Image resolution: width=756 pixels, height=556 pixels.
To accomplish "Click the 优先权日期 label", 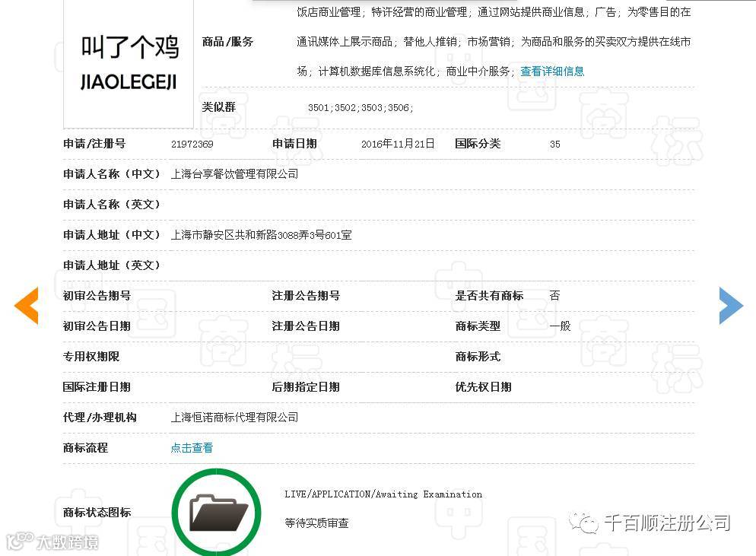I will tap(483, 386).
